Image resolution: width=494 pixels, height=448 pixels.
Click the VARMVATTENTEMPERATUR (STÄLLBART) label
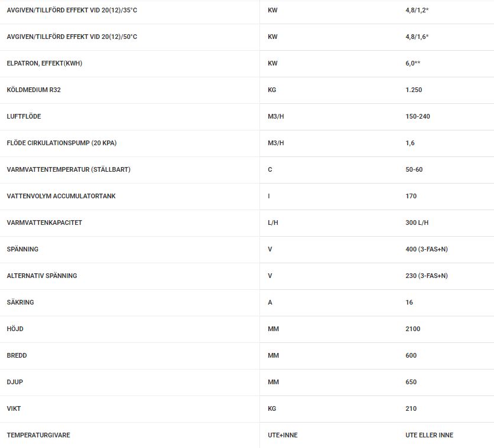(69, 169)
